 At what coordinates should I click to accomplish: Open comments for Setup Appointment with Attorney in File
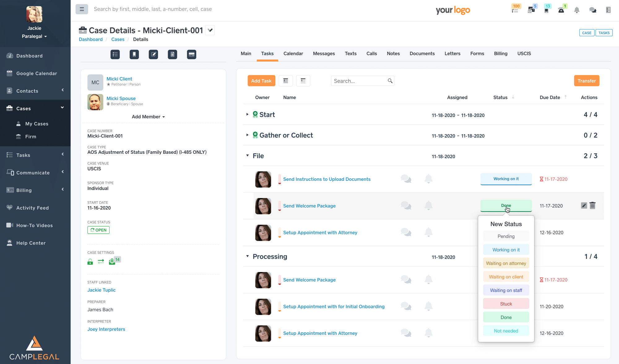click(406, 232)
